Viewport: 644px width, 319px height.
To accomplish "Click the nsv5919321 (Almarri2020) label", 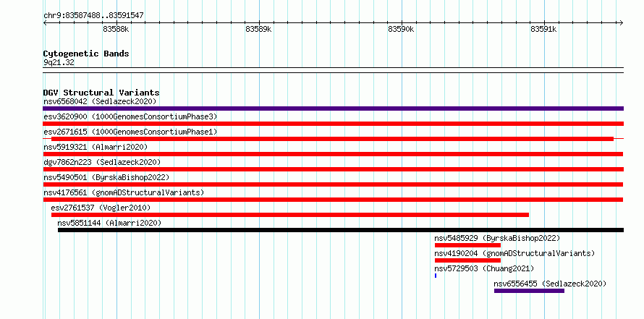I will [96, 147].
